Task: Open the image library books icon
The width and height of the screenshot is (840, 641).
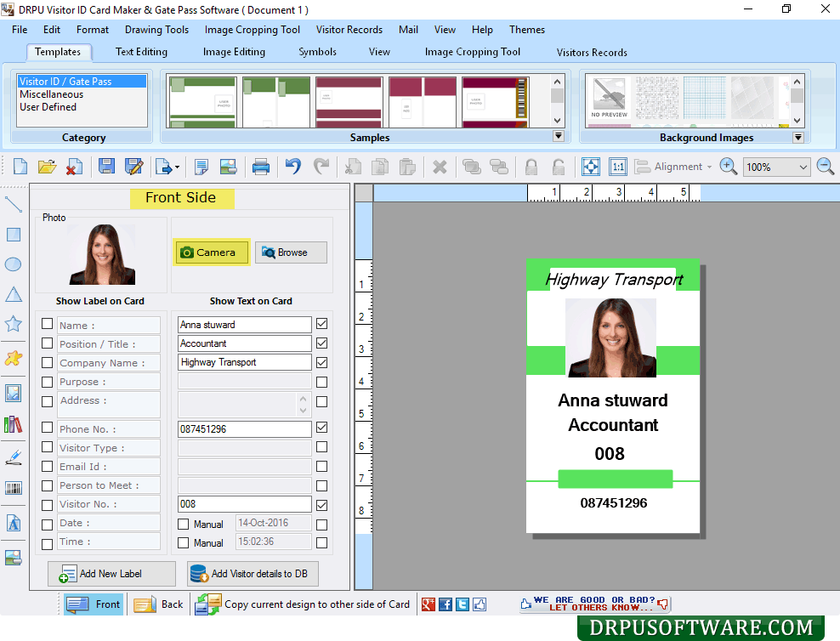Action: pos(14,424)
